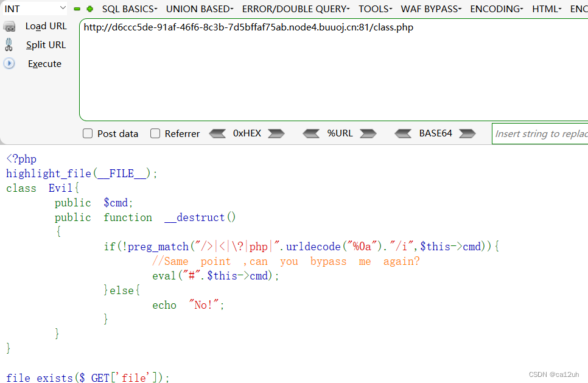Open the WAF BYPASS menu

click(x=431, y=9)
